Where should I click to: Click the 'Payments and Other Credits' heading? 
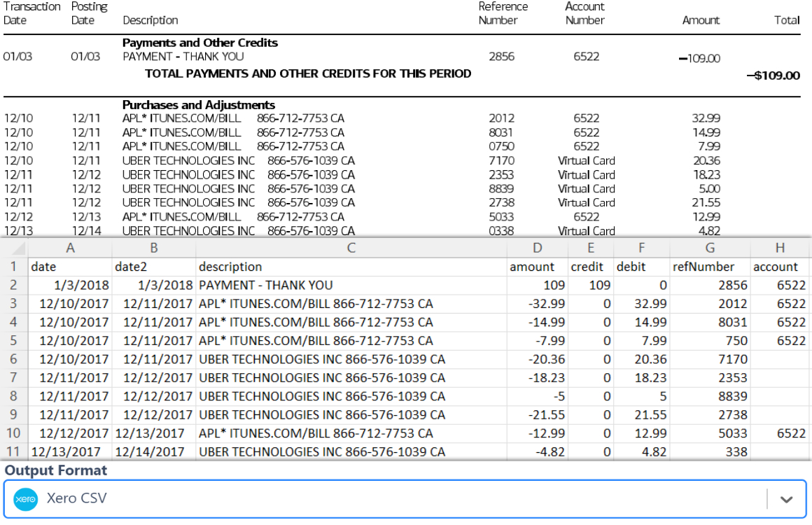(200, 43)
